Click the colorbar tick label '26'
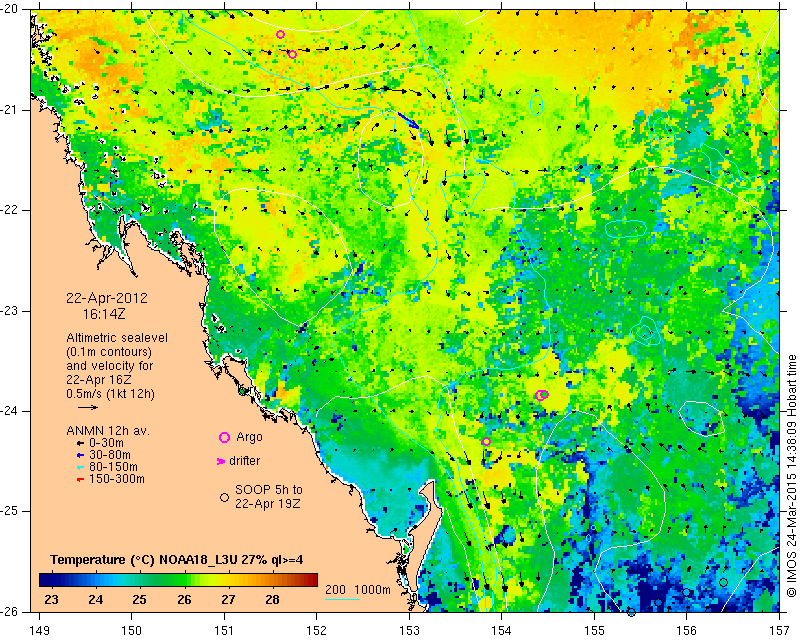The width and height of the screenshot is (800, 640). click(184, 600)
